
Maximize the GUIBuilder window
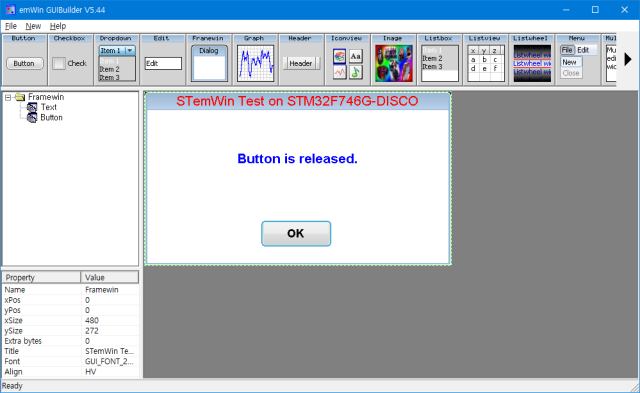(595, 9)
